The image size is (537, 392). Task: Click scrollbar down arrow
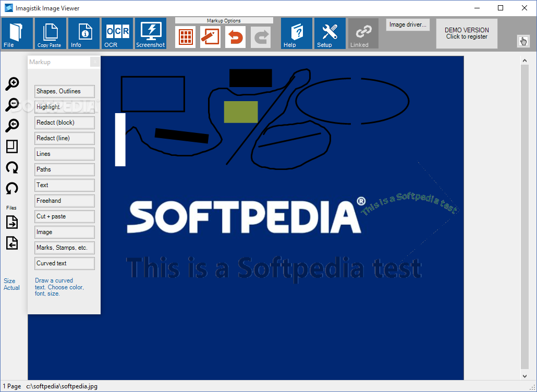(524, 376)
